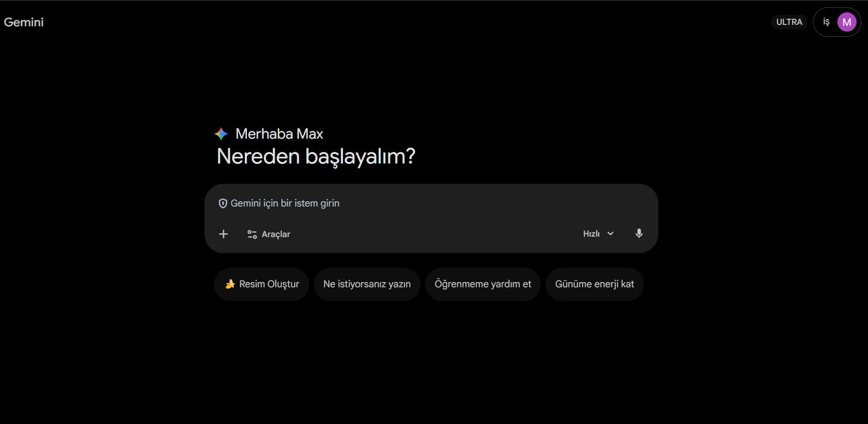Pick the Öğrenmeme yardım et suggestion
Image resolution: width=868 pixels, height=424 pixels.
coord(482,284)
